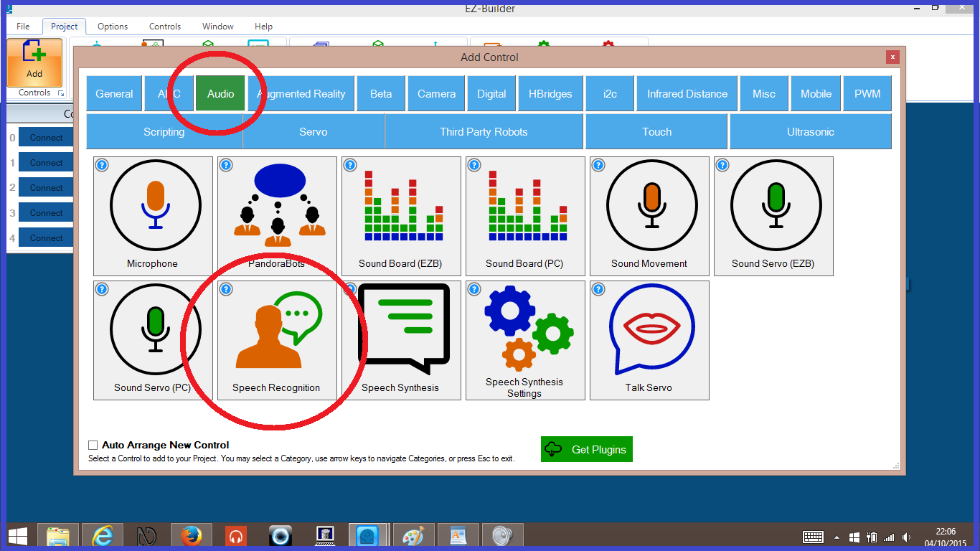Connect board number 1
This screenshot has width=980, height=551.
(47, 163)
